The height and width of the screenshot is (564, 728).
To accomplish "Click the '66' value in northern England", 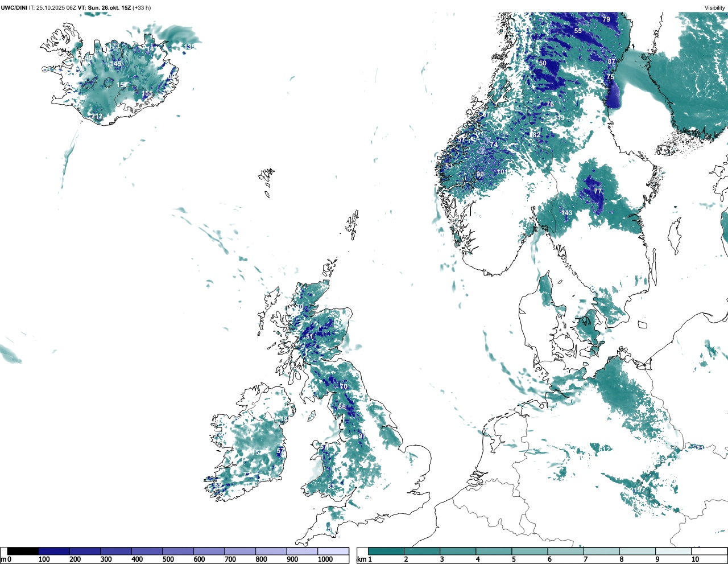I will (x=342, y=407).
